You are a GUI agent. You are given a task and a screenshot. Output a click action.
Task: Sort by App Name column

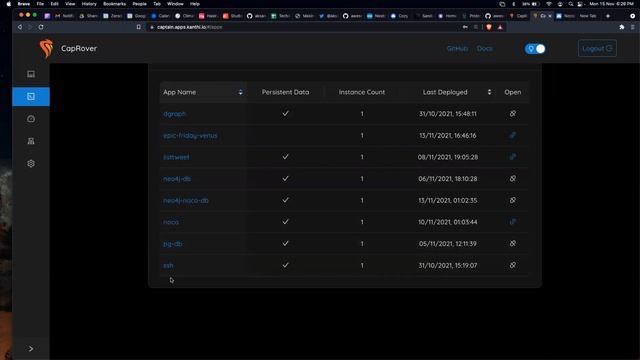pos(203,92)
